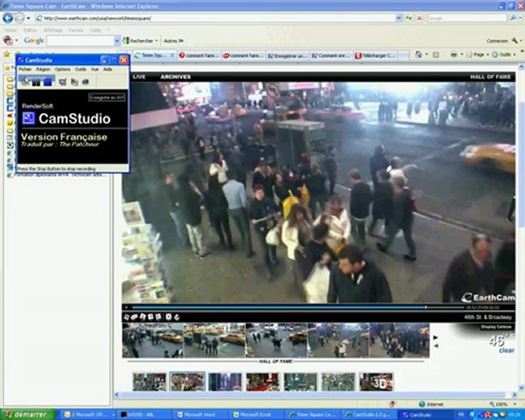Click the Enregistrer en AVI button
The width and height of the screenshot is (525, 420).
(x=107, y=97)
